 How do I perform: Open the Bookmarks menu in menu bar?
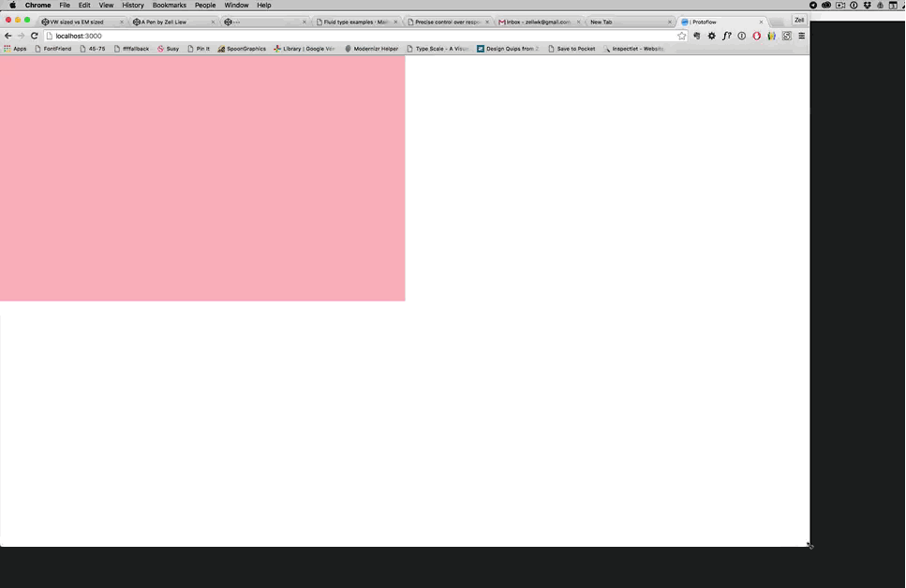[169, 5]
